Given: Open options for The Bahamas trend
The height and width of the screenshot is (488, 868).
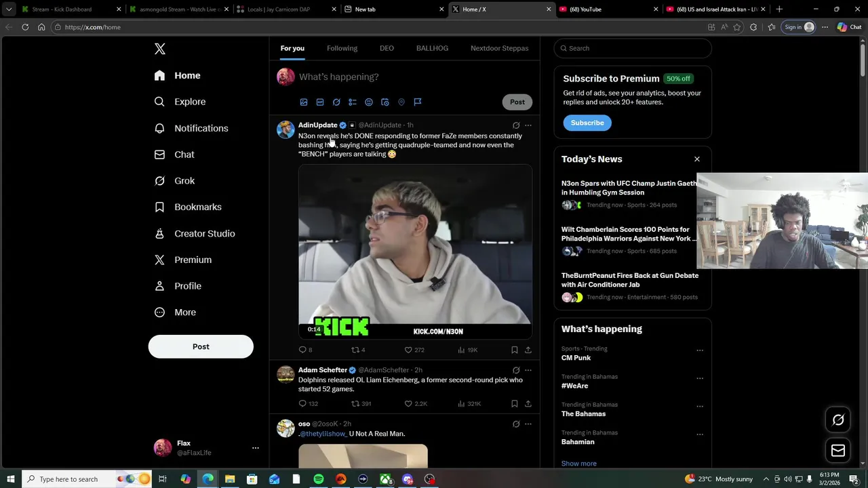Looking at the screenshot, I should pyautogui.click(x=700, y=407).
